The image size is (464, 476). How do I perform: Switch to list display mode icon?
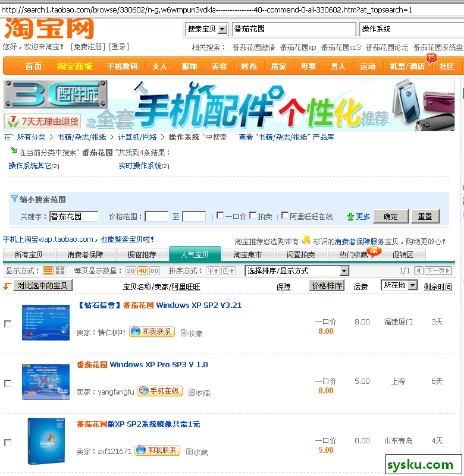48,270
